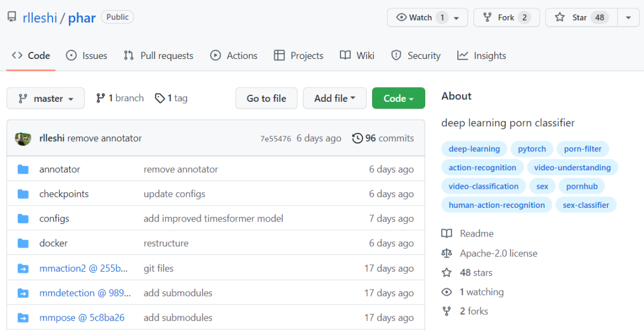The height and width of the screenshot is (330, 644).
Task: Open the mmaction2 @ 255b submodule
Action: tap(83, 268)
